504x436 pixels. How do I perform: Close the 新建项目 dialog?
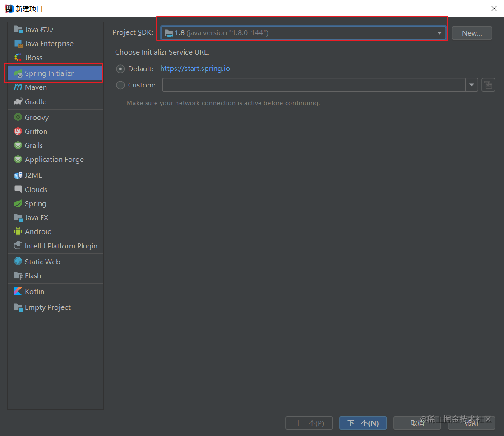click(x=494, y=9)
